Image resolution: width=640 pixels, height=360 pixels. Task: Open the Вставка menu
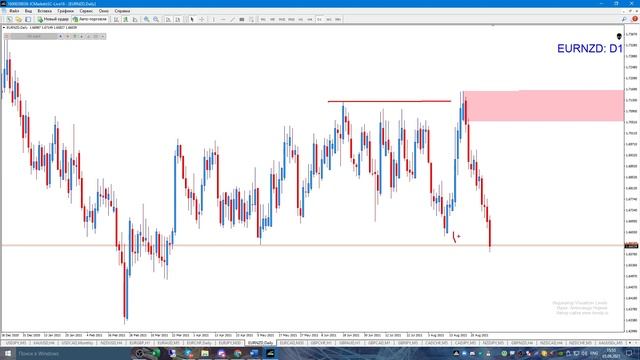coord(44,11)
